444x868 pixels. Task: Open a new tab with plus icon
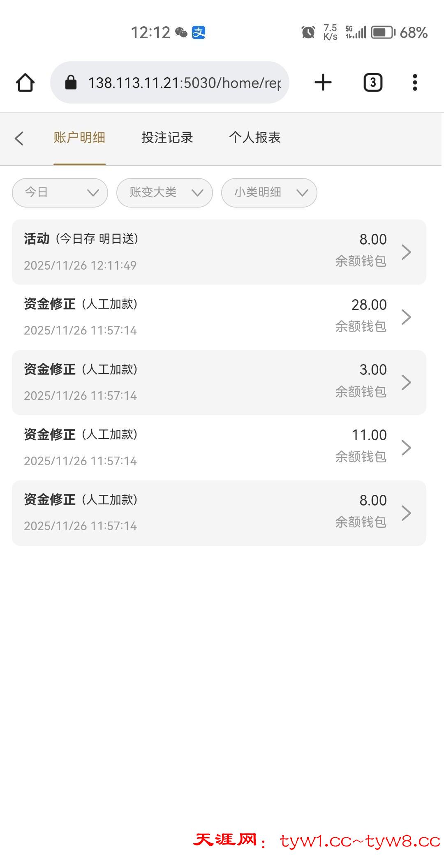pos(323,83)
